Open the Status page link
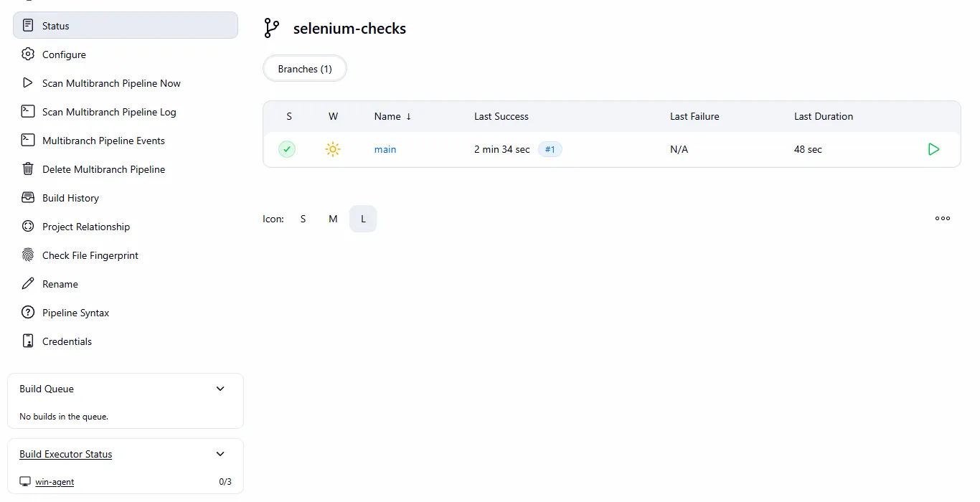Screen dimensions: 980x502 coord(126,25)
